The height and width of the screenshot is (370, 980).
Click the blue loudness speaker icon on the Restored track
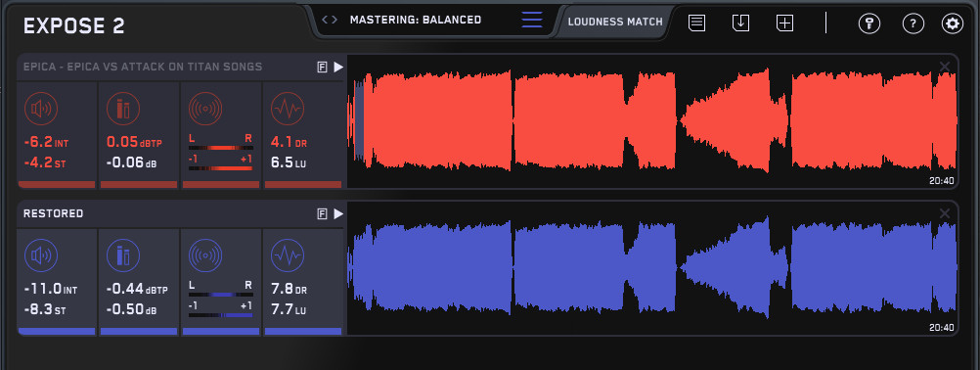tap(41, 255)
